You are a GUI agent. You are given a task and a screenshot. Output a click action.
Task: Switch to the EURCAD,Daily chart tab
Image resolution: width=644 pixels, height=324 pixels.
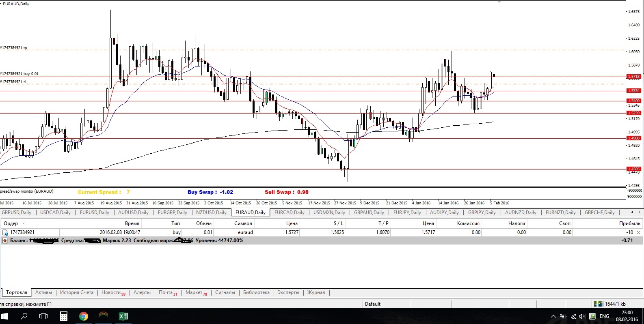pyautogui.click(x=290, y=212)
